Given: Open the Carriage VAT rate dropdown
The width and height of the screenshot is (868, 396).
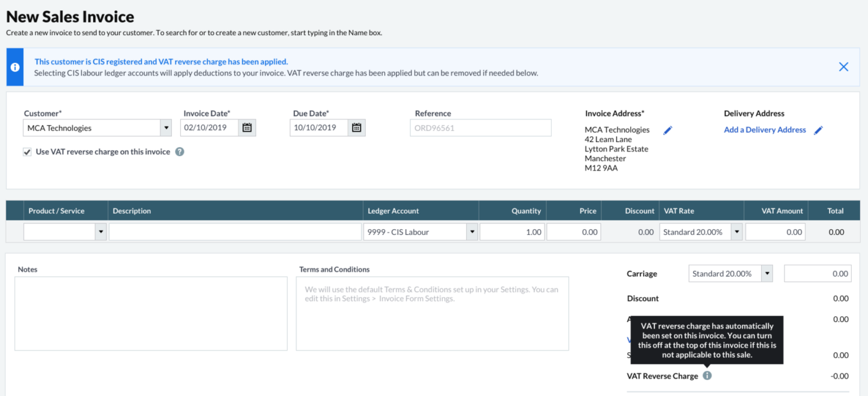Looking at the screenshot, I should (767, 274).
